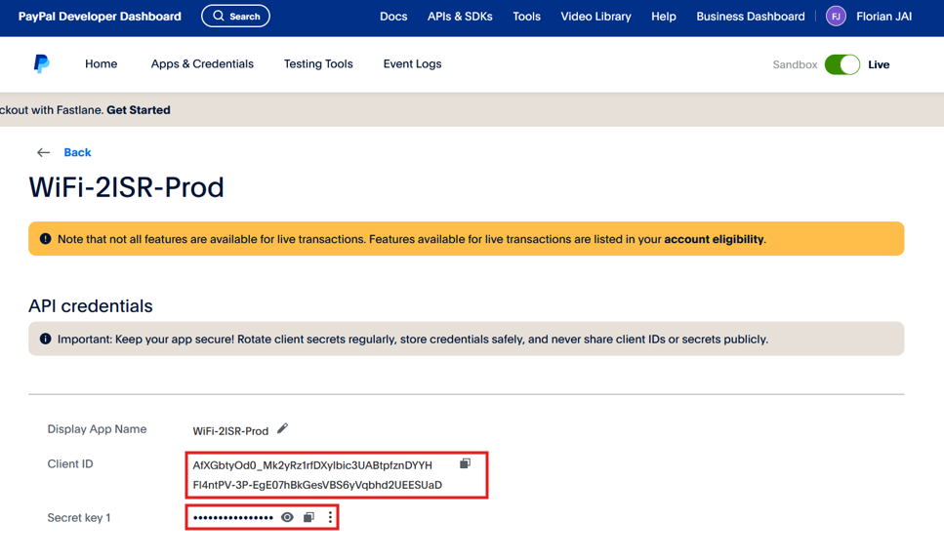The width and height of the screenshot is (944, 560).
Task: Click the Get Started Fastlane link
Action: point(139,110)
